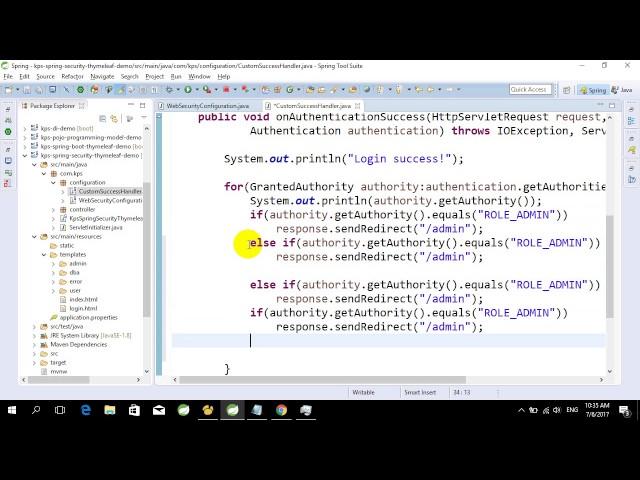Click the Open Type toolbar icon
This screenshot has height=480, width=640.
point(310,89)
